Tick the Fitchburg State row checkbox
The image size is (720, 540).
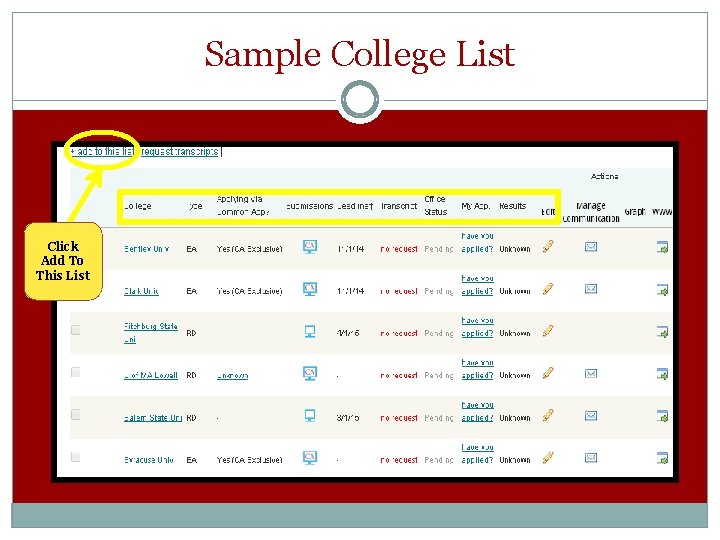tap(76, 330)
